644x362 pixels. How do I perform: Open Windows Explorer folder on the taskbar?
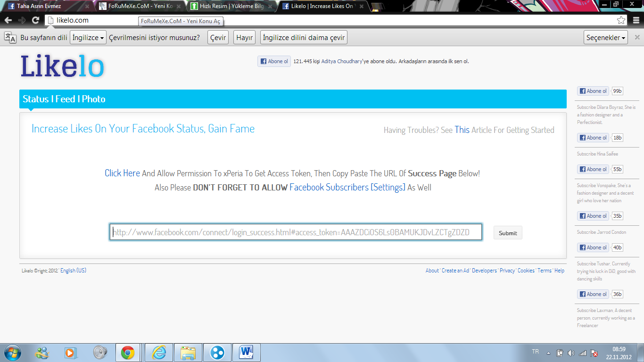click(188, 353)
